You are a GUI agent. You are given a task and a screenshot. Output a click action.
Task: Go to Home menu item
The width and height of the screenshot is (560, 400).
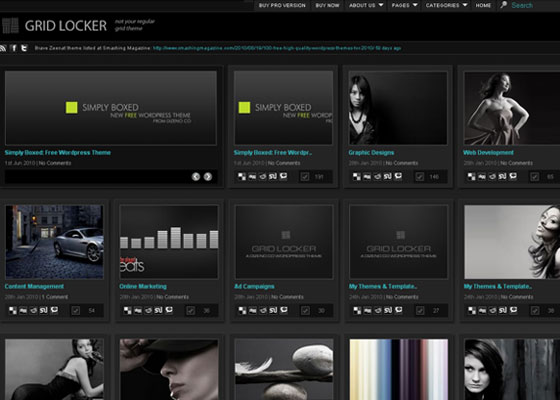[483, 5]
